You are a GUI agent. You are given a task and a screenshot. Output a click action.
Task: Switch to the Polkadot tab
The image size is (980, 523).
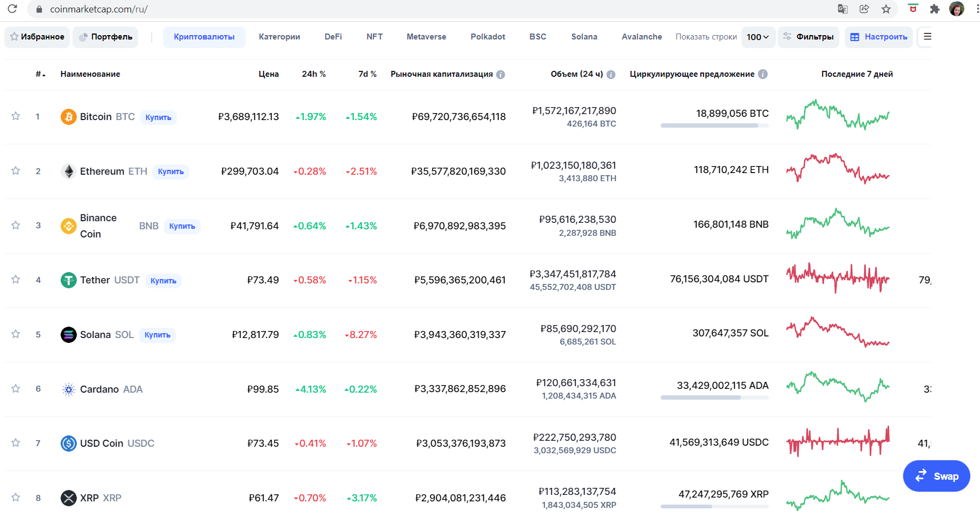(488, 37)
